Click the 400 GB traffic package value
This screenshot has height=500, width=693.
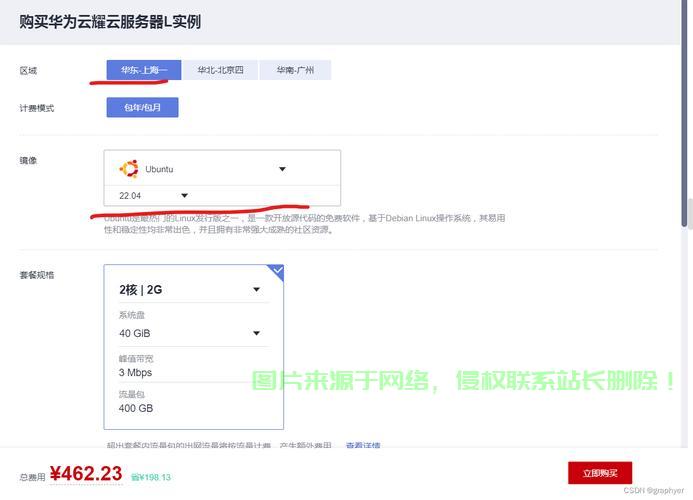coord(136,408)
